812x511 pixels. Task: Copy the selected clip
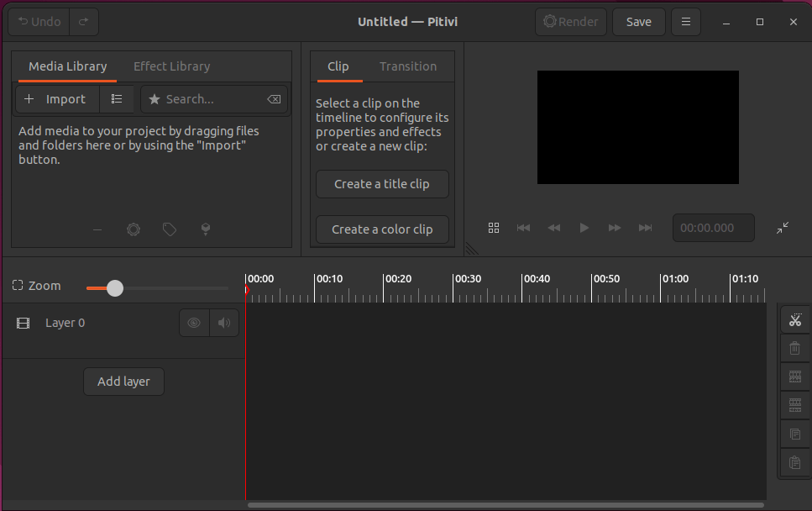[x=795, y=434]
